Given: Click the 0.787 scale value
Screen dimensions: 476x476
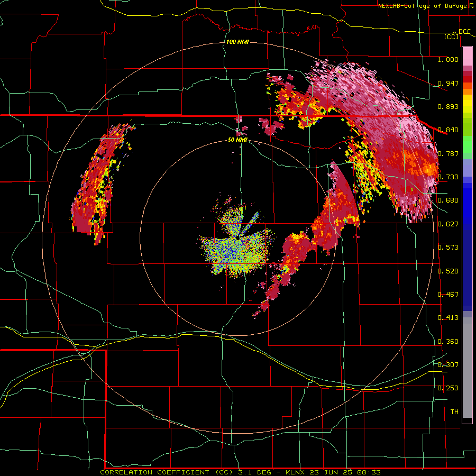Looking at the screenshot, I should (448, 153).
